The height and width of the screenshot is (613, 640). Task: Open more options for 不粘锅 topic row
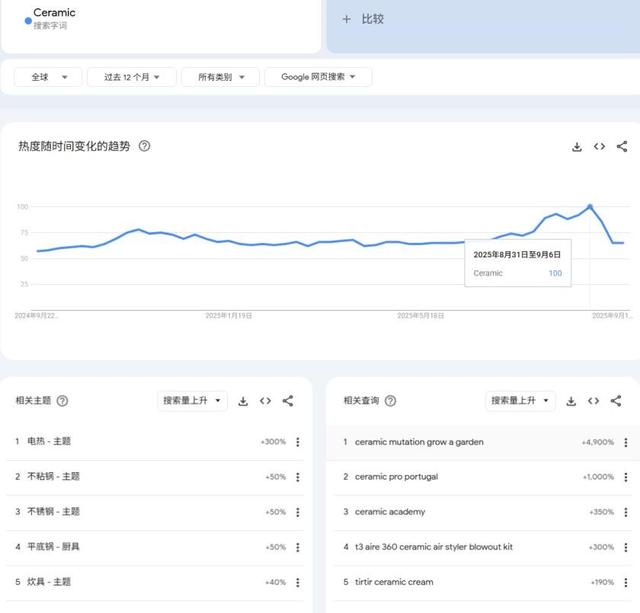pos(298,477)
